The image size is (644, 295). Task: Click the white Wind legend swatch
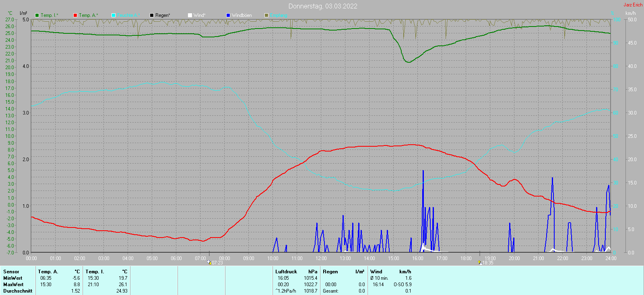tap(190, 15)
